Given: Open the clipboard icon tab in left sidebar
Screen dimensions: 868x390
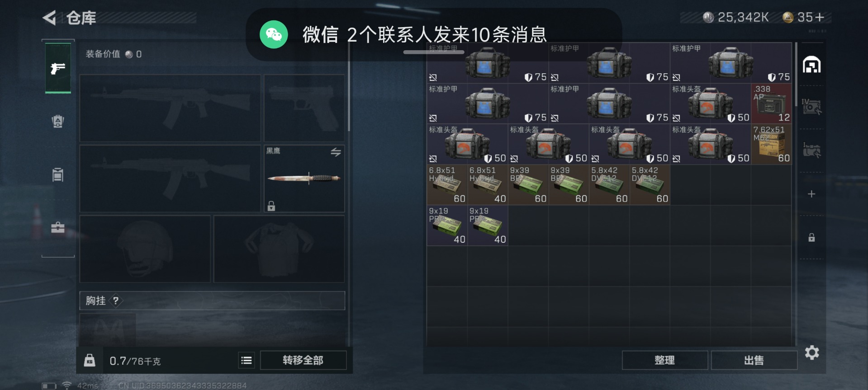Looking at the screenshot, I should click(x=58, y=174).
